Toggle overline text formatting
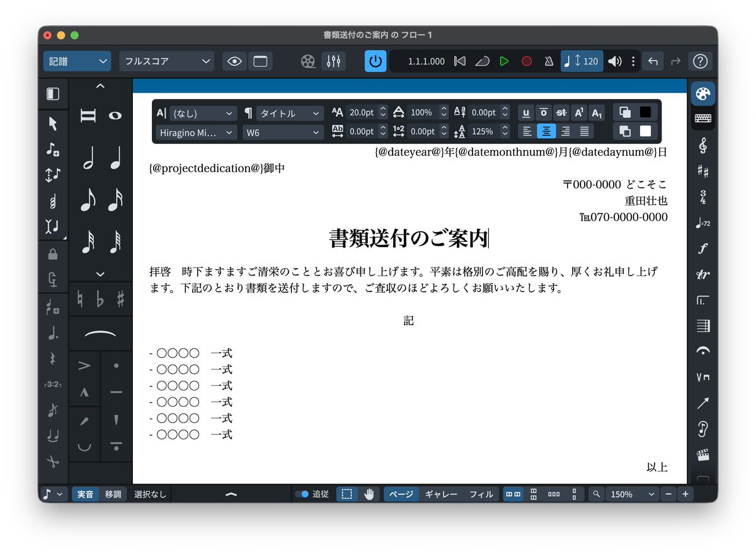 click(544, 113)
